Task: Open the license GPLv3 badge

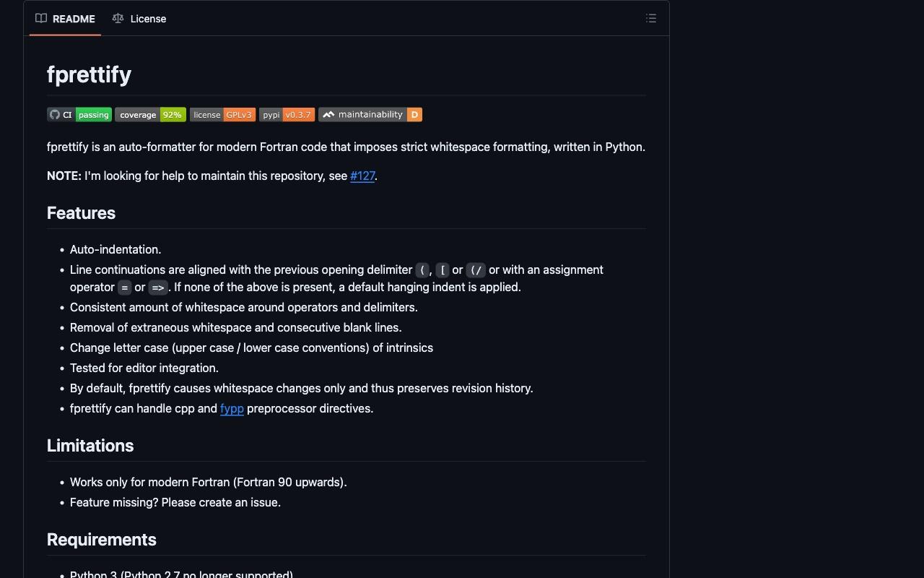Action: [222, 115]
